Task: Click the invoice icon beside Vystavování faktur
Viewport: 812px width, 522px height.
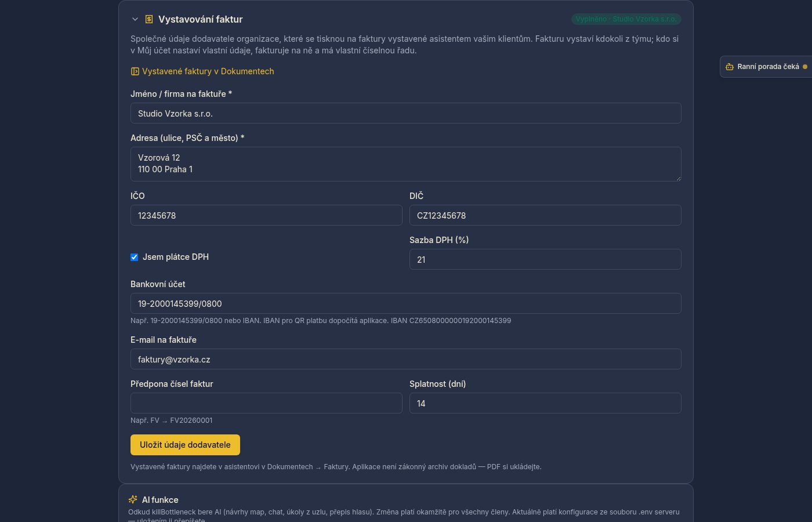Action: [x=149, y=19]
